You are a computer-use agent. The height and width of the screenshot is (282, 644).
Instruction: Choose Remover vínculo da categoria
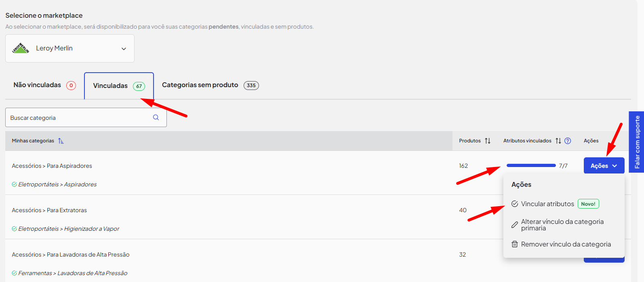tap(566, 244)
